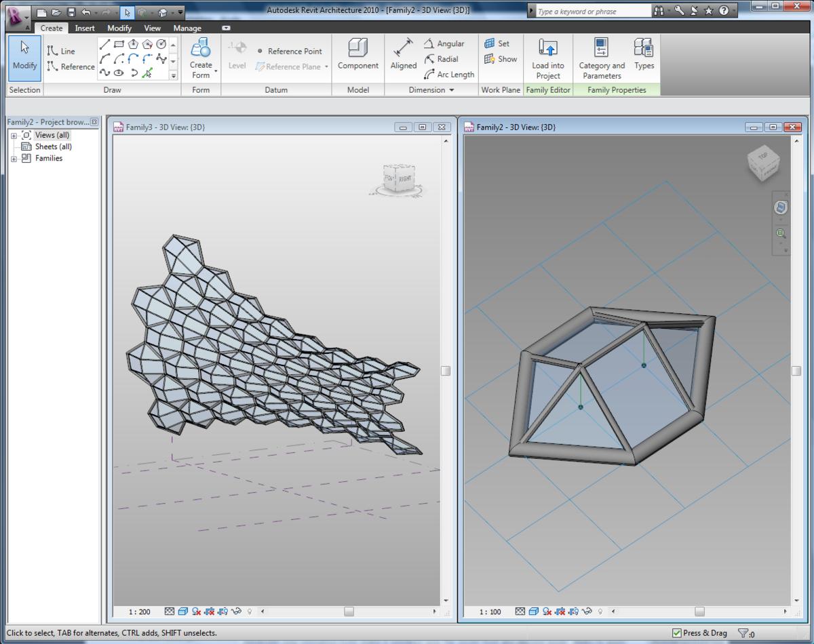
Task: Pick the straight Line shape in Draw gallery
Action: (104, 44)
